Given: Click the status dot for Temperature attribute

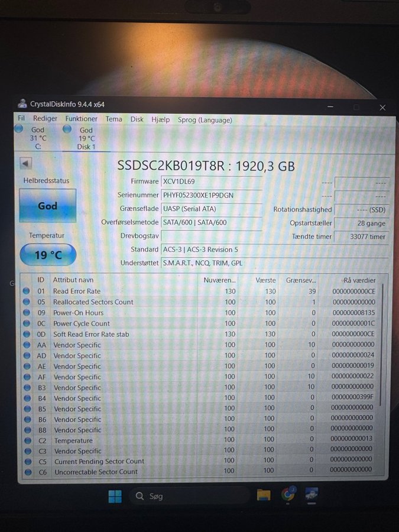Looking at the screenshot, I should 26,440.
